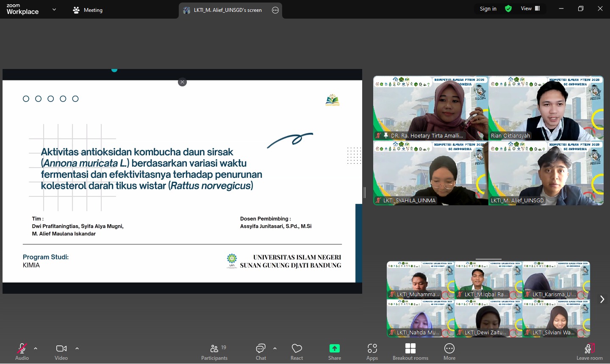Expand video settings arrow next to Video
This screenshot has height=364, width=610.
77,348
